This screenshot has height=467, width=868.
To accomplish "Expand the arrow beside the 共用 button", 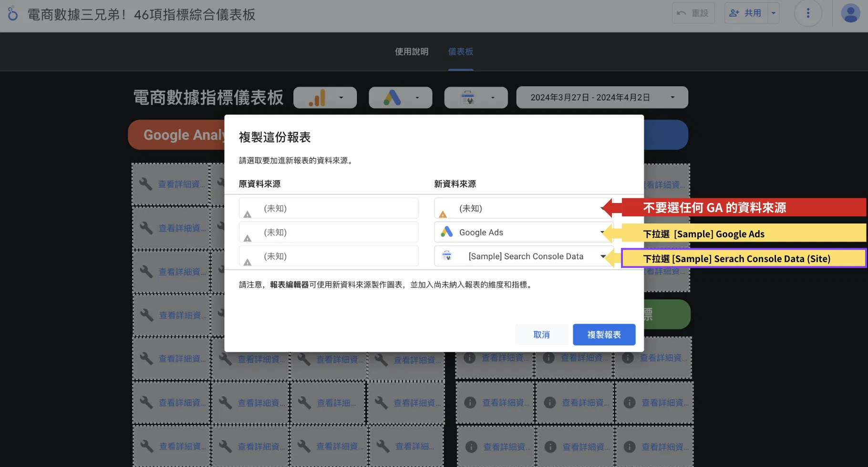I will coord(774,13).
